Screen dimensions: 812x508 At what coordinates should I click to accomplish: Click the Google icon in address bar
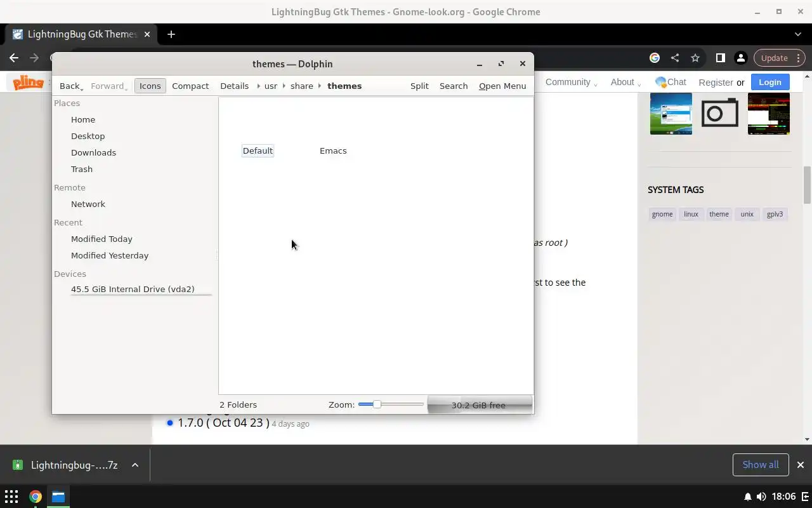(655, 58)
